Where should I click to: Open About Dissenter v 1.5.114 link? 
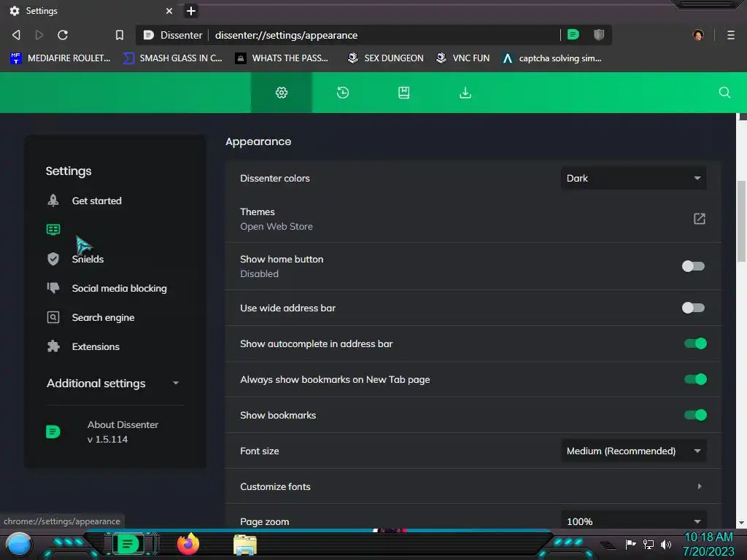pyautogui.click(x=123, y=432)
